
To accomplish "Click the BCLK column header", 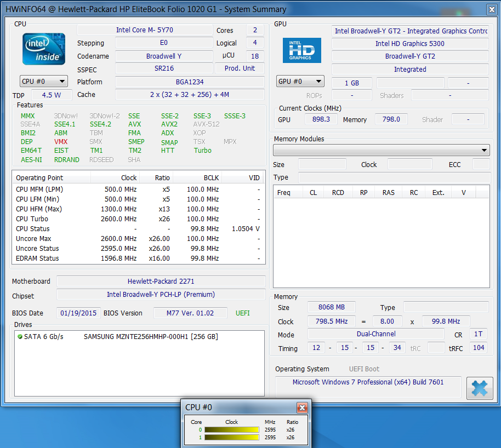I will pos(197,178).
